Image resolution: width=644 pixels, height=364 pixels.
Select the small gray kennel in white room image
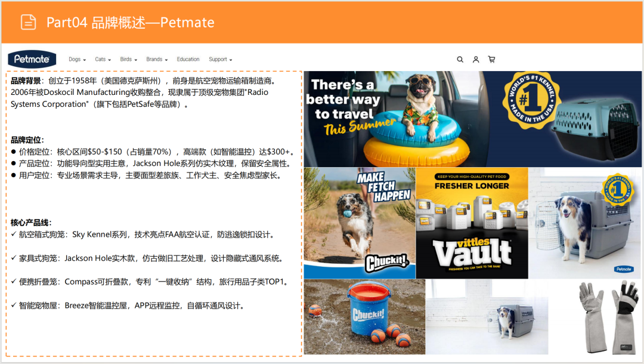tap(487, 317)
